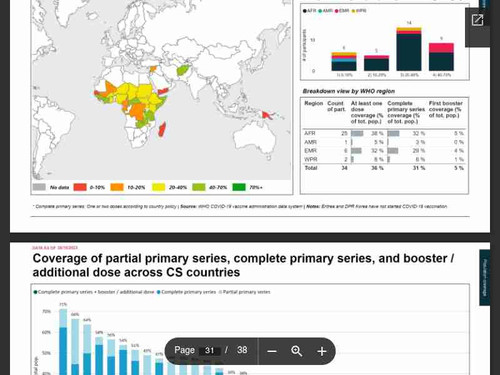
Task: Select the Total row label in table
Action: [x=311, y=168]
